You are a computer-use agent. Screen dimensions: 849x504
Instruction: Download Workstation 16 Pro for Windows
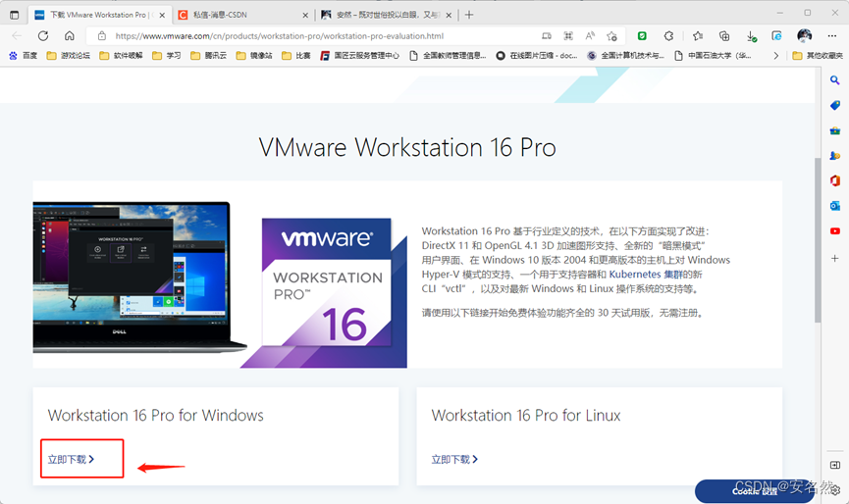(71, 459)
